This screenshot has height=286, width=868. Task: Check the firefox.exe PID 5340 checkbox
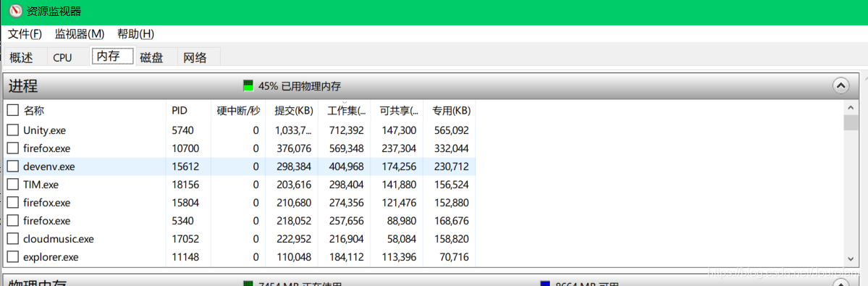[13, 221]
